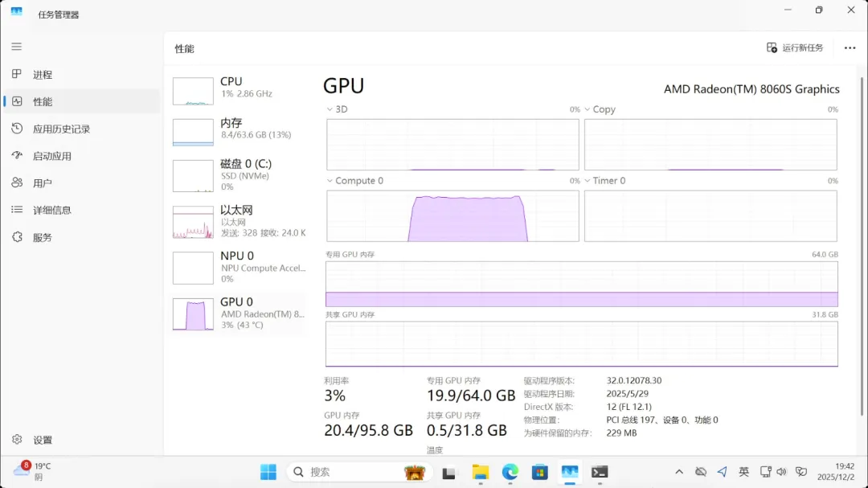Select NPU 0 in the resource list

[x=239, y=267]
